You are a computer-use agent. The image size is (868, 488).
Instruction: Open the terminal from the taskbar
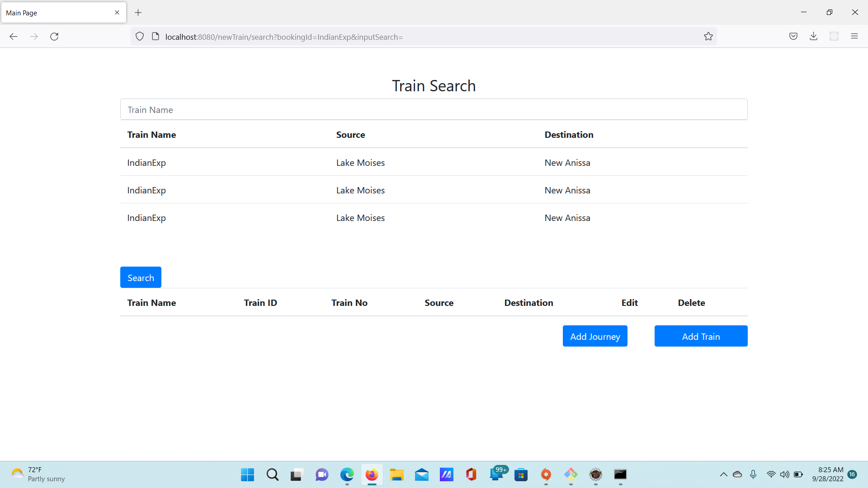620,474
